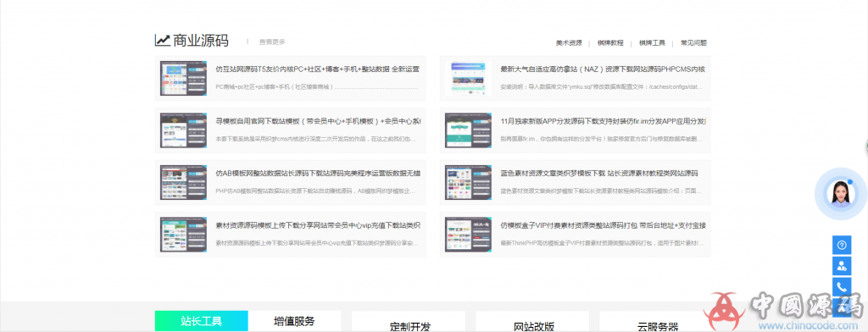Open thumbnail of 寻模板自用官网下载站模板 item
The height and width of the screenshot is (332, 868).
(x=183, y=130)
